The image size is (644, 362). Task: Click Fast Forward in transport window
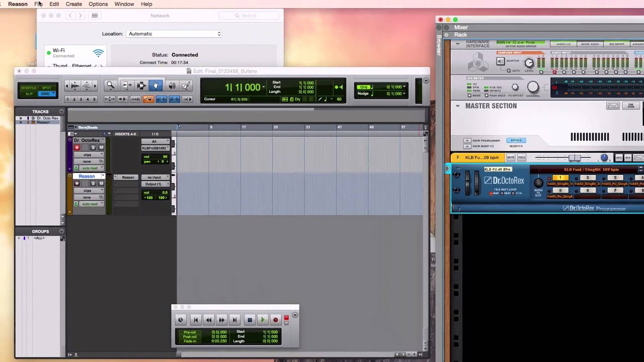[222, 320]
